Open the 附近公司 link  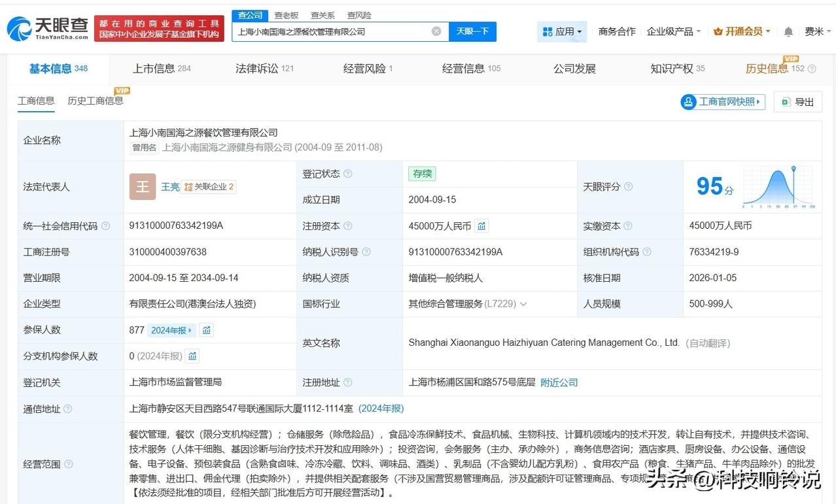coord(559,382)
